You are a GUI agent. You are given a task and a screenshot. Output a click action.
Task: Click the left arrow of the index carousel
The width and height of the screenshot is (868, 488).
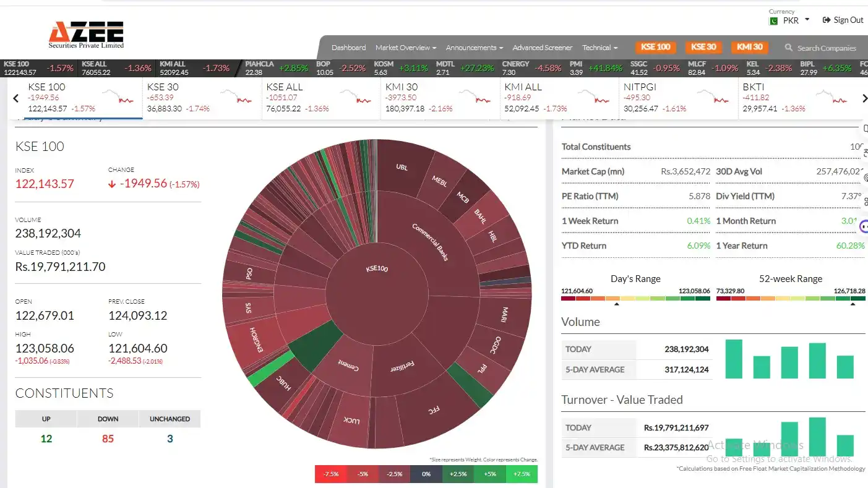[16, 98]
